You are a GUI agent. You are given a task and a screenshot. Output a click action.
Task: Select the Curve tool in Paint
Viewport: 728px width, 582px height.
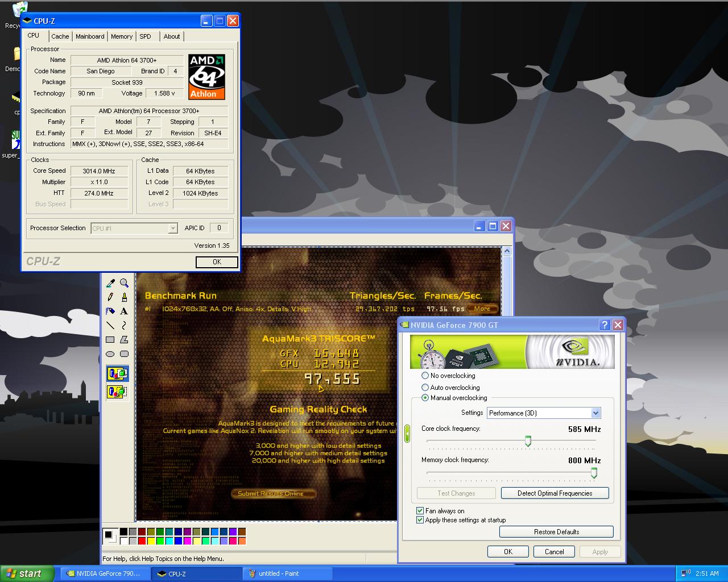tap(124, 325)
